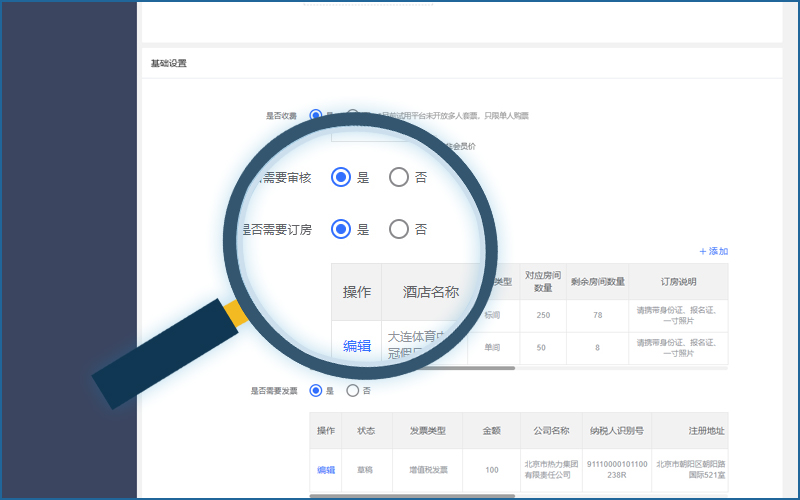Viewport: 800px width, 500px height.
Task: Select 否 for 需要审核
Action: (399, 177)
